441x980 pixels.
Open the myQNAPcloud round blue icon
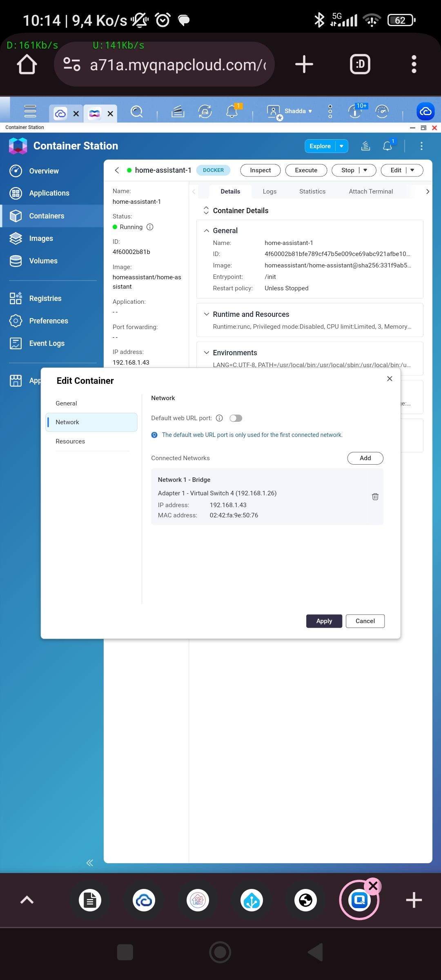(x=425, y=111)
